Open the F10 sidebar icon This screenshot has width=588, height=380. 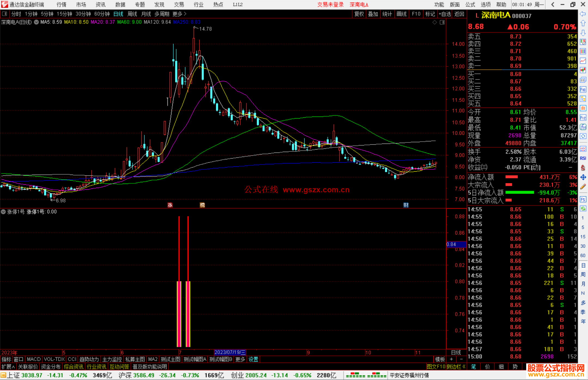pyautogui.click(x=583, y=90)
